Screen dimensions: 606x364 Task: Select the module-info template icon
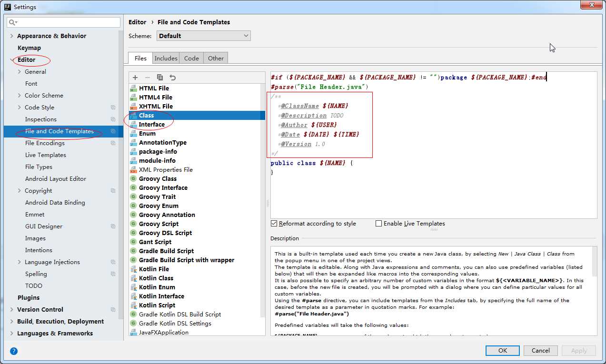click(134, 160)
